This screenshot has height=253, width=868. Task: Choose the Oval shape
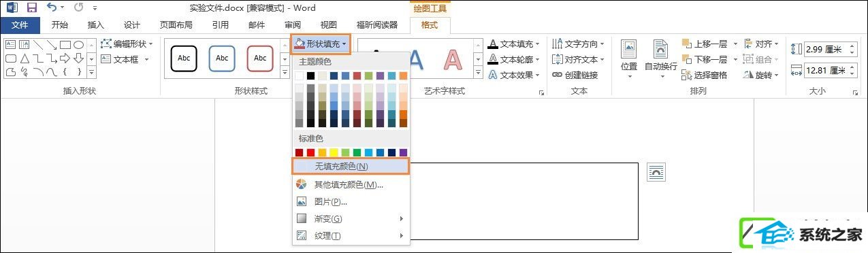point(78,44)
